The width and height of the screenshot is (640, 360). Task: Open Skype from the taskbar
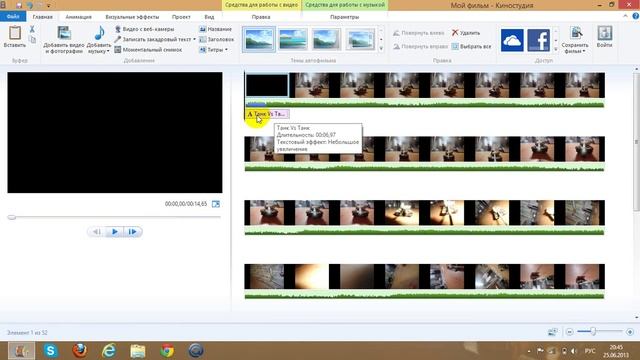click(x=51, y=351)
